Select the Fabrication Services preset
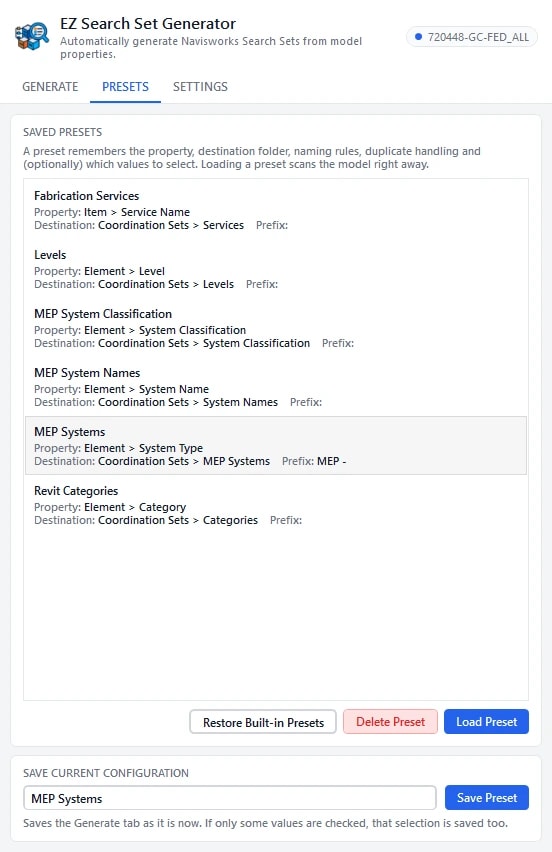This screenshot has width=552, height=852. [x=276, y=210]
